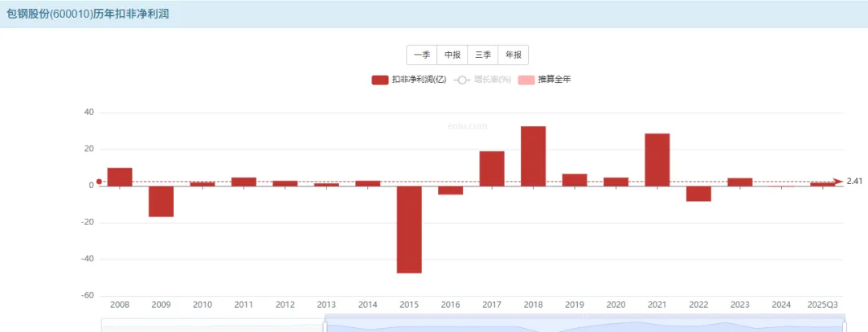Click the data zoom selected range area

[x=584, y=326]
